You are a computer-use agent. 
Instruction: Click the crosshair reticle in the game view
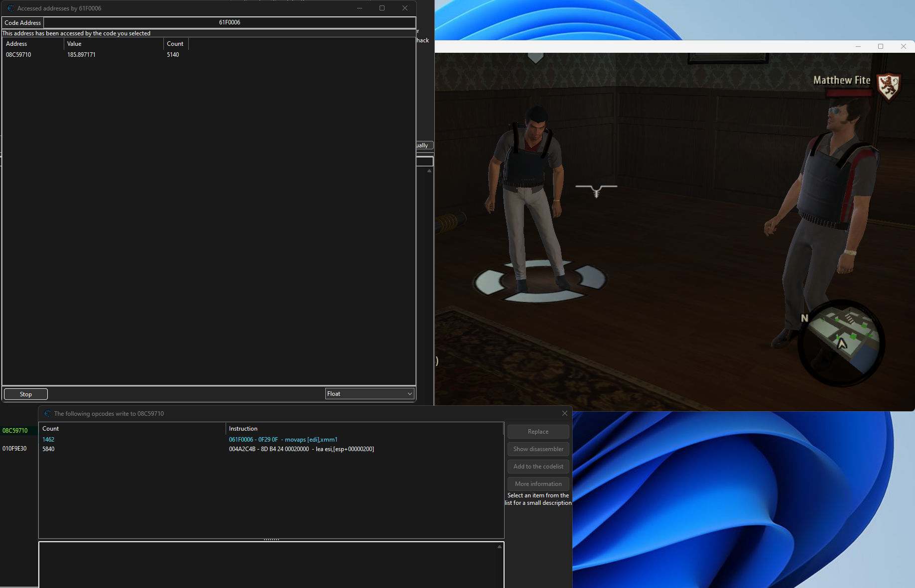596,189
